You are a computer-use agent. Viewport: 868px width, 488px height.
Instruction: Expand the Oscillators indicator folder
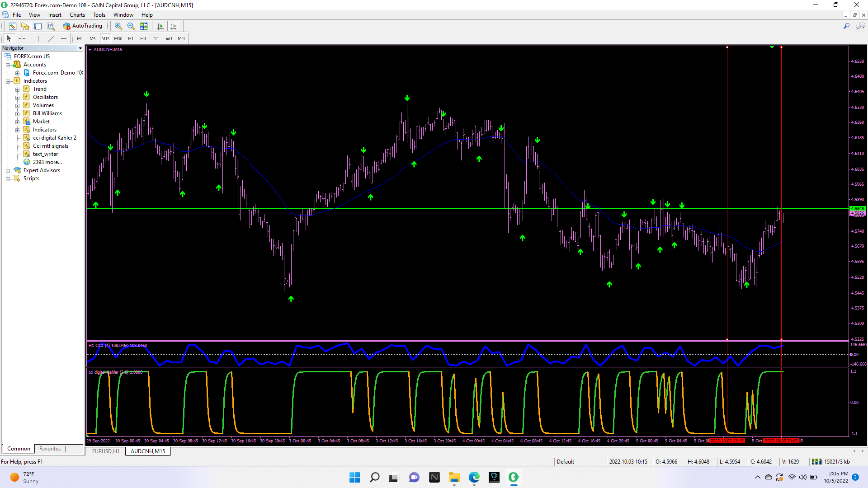pos(17,98)
